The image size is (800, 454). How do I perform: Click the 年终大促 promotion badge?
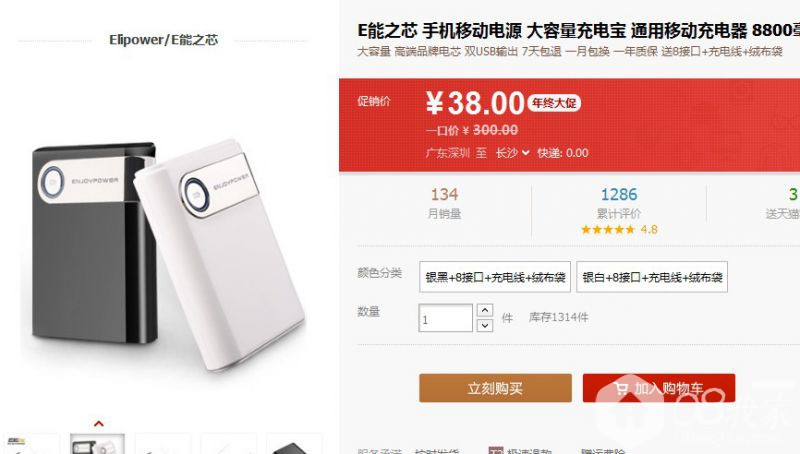(554, 103)
